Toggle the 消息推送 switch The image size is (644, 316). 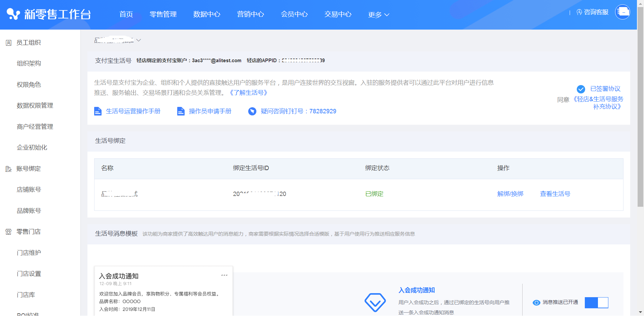click(x=596, y=303)
